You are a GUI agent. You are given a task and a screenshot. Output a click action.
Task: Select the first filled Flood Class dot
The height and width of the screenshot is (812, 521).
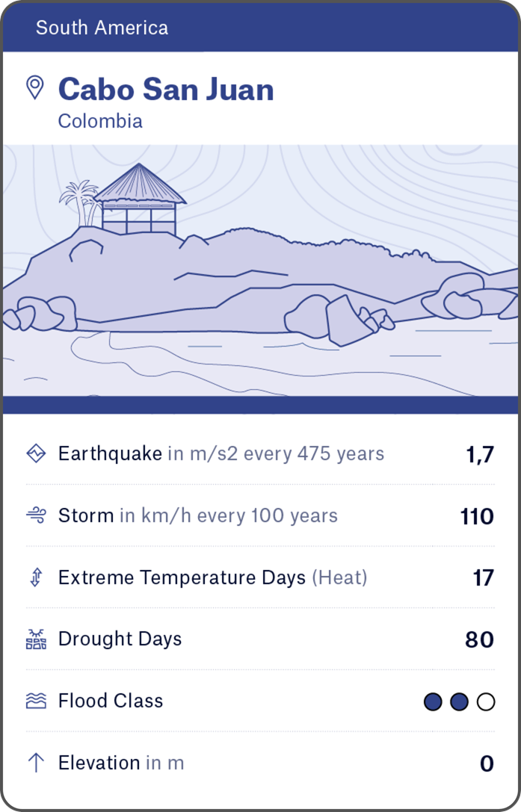click(433, 701)
